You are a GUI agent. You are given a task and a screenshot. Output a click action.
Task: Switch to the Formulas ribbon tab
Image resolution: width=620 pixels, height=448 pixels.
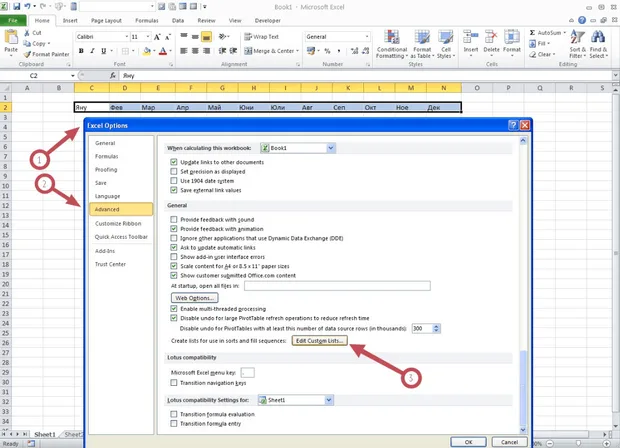[x=147, y=21]
